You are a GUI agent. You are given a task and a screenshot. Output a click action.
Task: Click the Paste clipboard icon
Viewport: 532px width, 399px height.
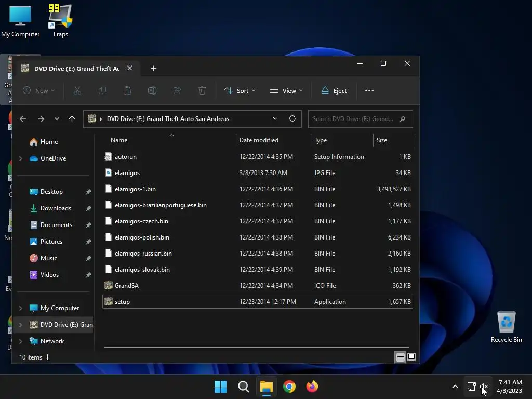127,90
